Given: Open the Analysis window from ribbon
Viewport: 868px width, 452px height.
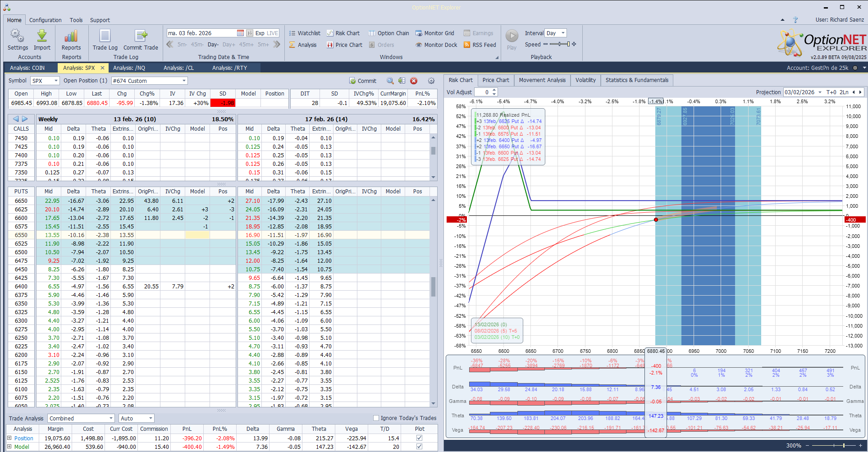Looking at the screenshot, I should (303, 45).
